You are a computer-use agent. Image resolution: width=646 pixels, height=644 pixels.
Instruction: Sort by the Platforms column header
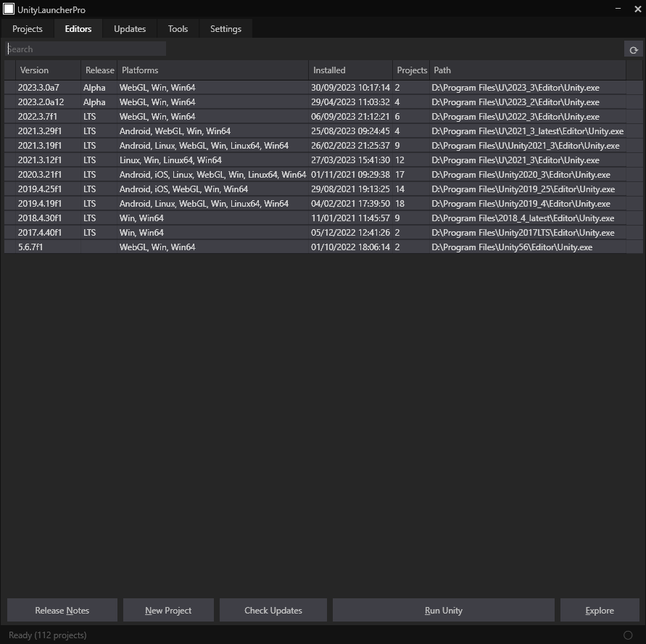[x=213, y=70]
